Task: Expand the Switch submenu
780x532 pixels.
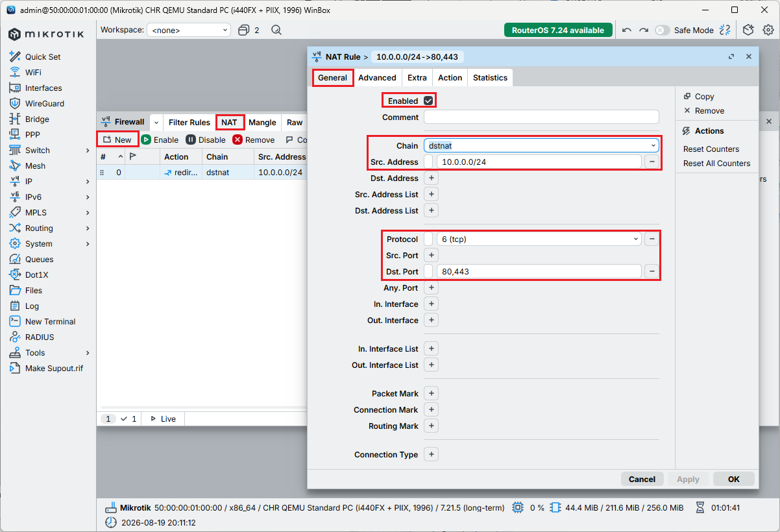Action: (88, 150)
